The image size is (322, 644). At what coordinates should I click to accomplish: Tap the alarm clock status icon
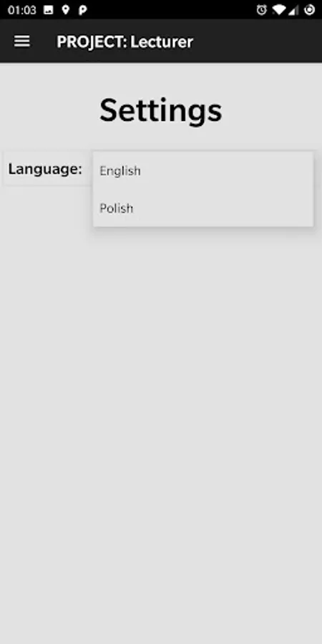click(x=262, y=10)
